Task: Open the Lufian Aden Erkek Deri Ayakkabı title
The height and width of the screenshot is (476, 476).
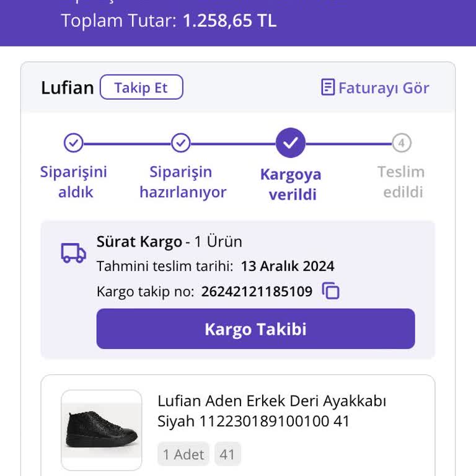Action: (x=271, y=411)
